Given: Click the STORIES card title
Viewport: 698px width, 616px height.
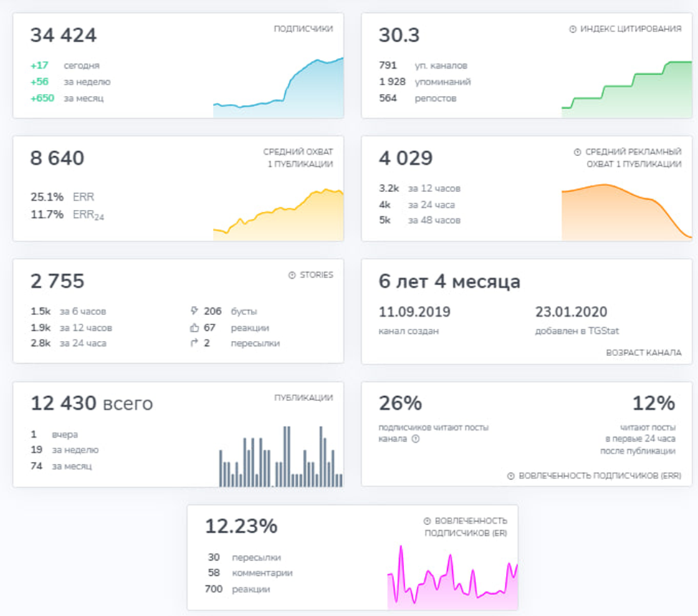Looking at the screenshot, I should [317, 275].
